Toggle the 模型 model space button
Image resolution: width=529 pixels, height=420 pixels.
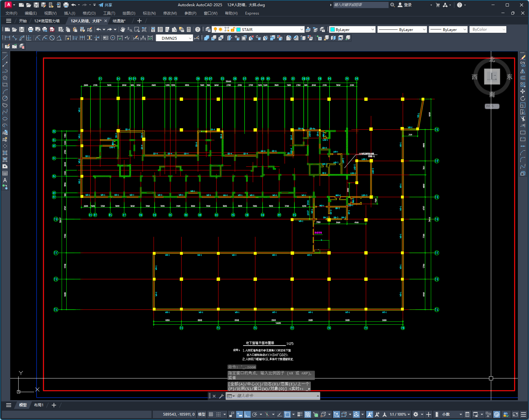click(201, 414)
